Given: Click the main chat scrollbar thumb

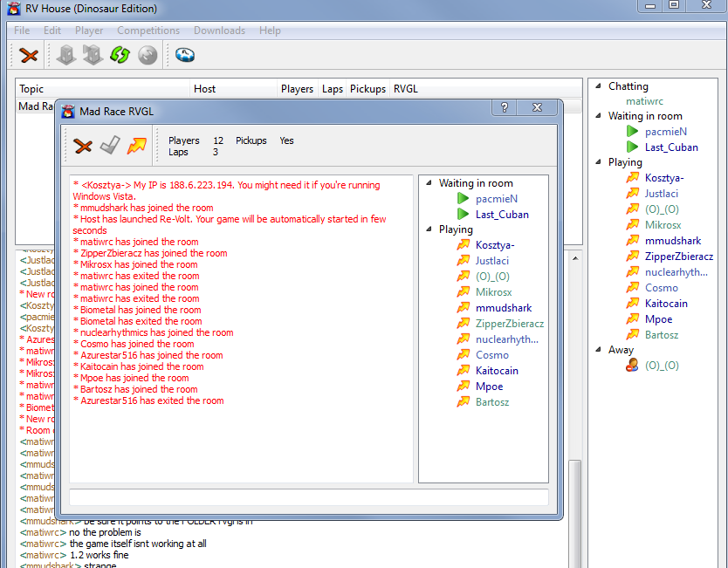Looking at the screenshot, I should pyautogui.click(x=574, y=513).
